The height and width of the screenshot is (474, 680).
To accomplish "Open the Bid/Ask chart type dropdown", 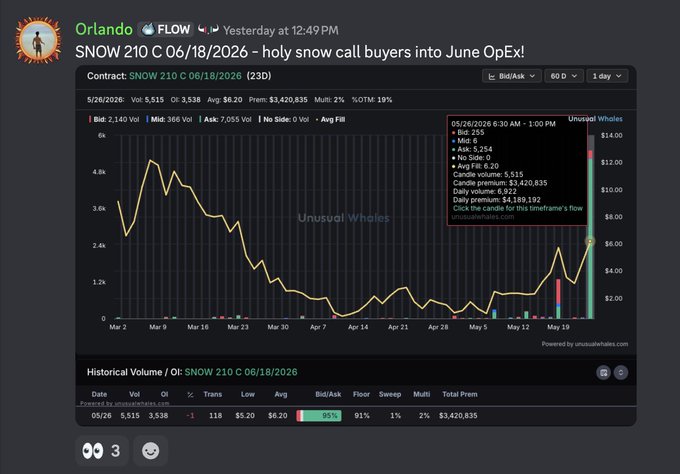I will [x=512, y=76].
